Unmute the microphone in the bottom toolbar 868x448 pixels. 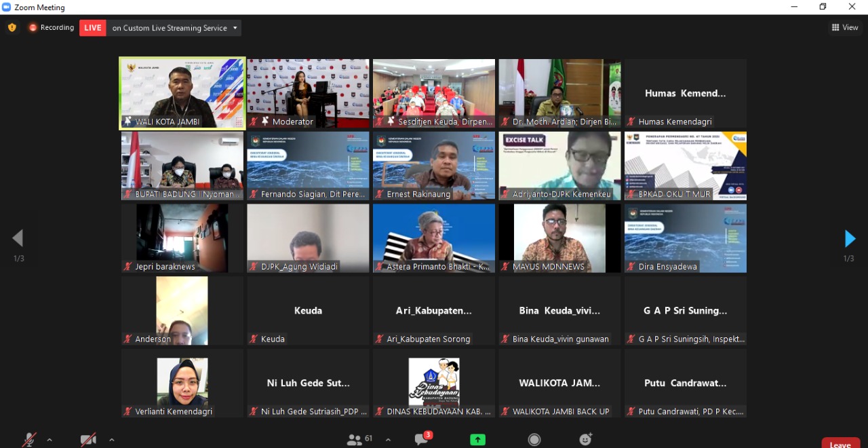29,440
